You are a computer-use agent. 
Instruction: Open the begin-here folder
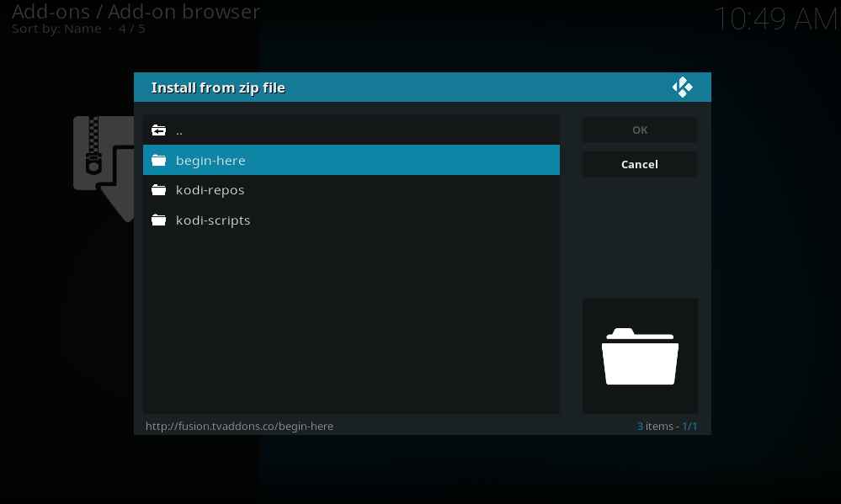click(x=351, y=160)
